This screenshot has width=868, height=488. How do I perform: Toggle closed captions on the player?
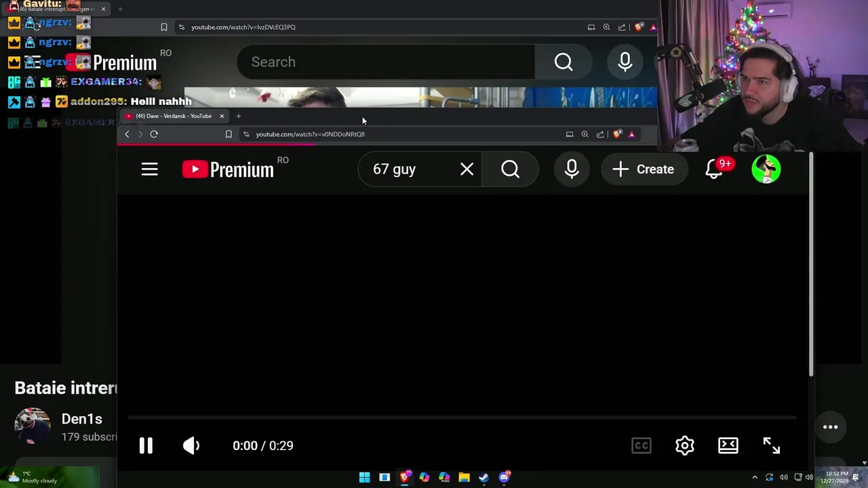(x=642, y=445)
